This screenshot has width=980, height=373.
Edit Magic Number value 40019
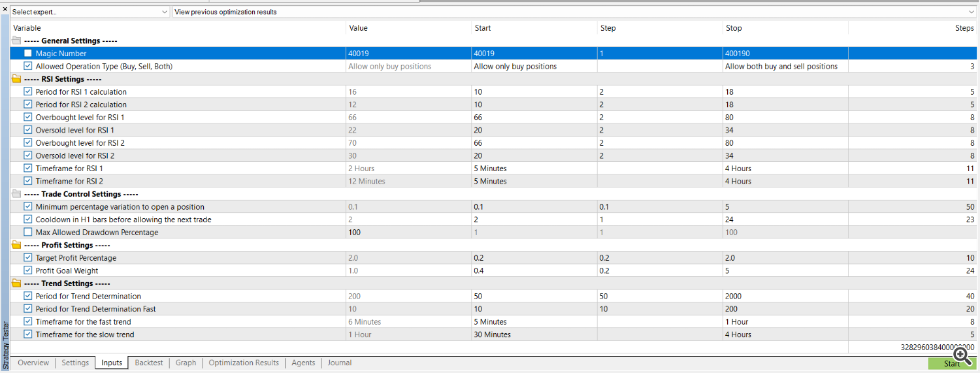click(x=408, y=54)
